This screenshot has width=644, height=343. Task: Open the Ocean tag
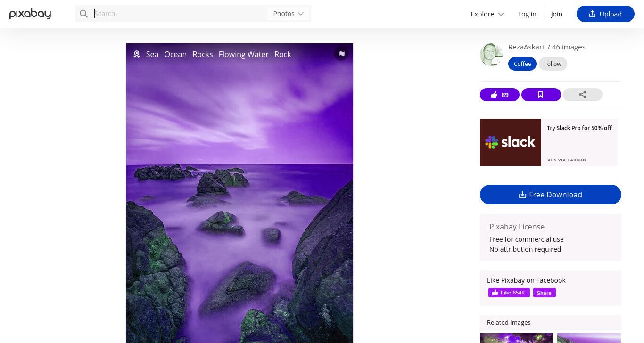(x=175, y=54)
